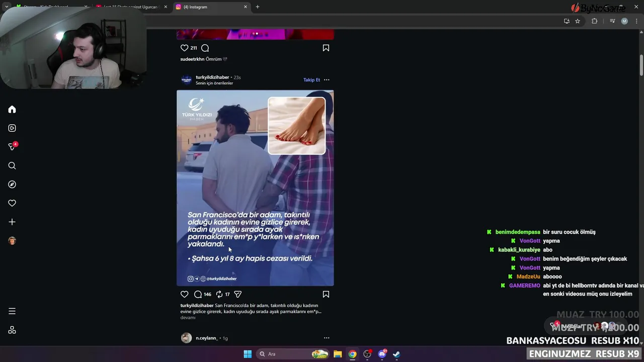Repost the turkyildizihaber post

(219, 294)
